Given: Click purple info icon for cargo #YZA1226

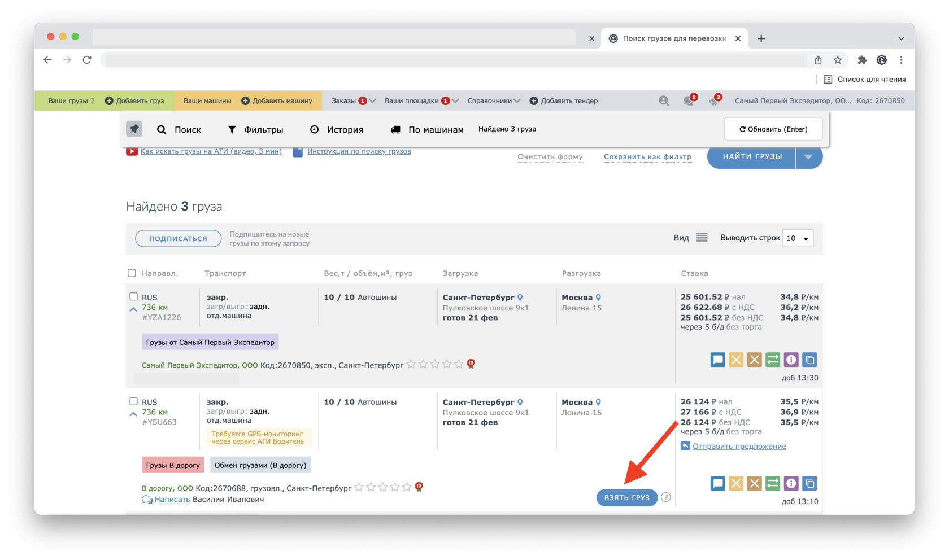Looking at the screenshot, I should [x=791, y=360].
